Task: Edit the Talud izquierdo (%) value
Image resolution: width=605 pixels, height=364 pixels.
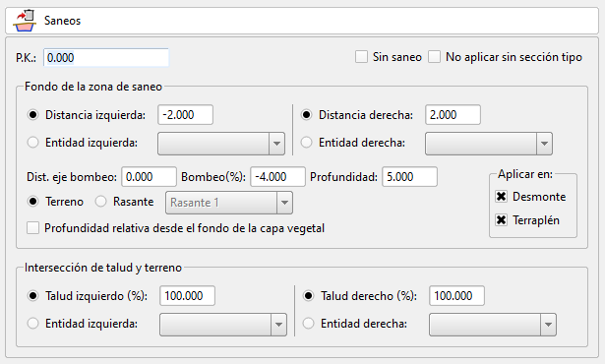Action: click(x=187, y=296)
